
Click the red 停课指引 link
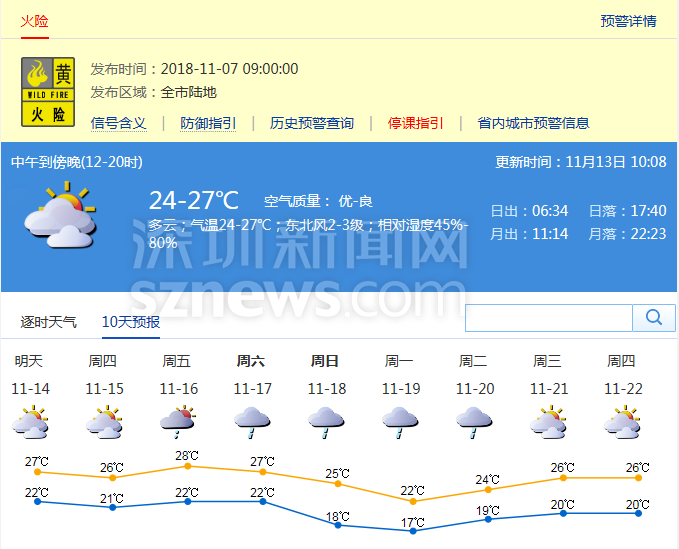pyautogui.click(x=415, y=123)
